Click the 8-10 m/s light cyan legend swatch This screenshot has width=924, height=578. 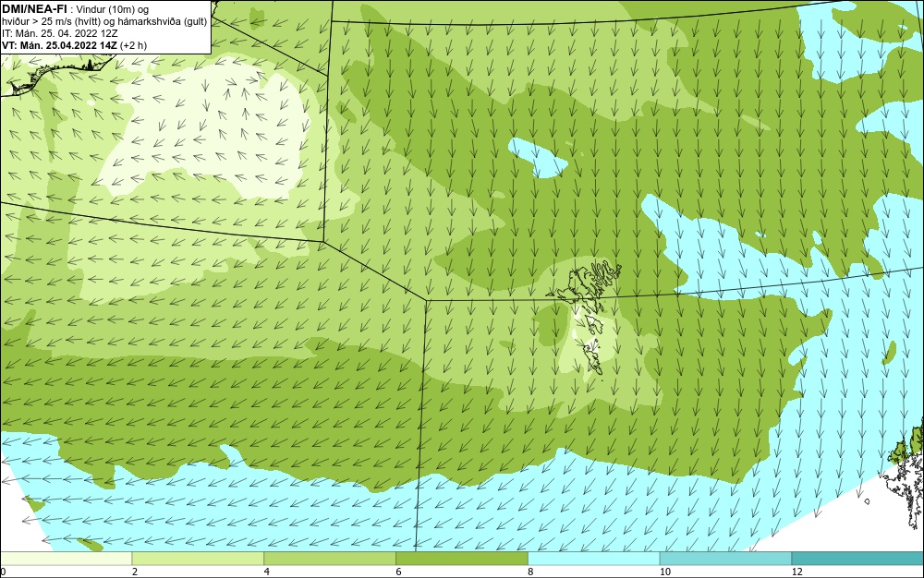click(x=594, y=559)
